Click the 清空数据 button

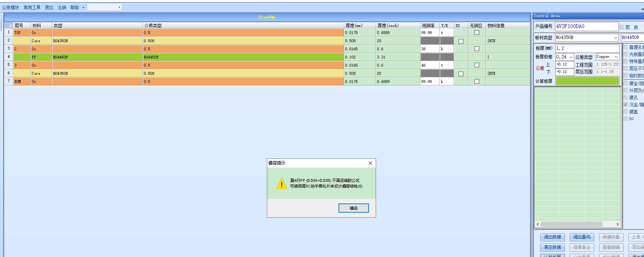[x=552, y=247]
